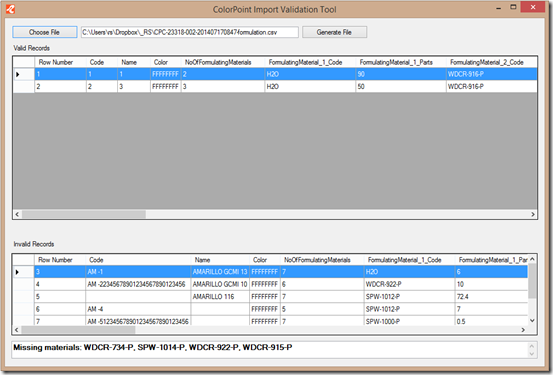Click the Generate File button

point(334,32)
